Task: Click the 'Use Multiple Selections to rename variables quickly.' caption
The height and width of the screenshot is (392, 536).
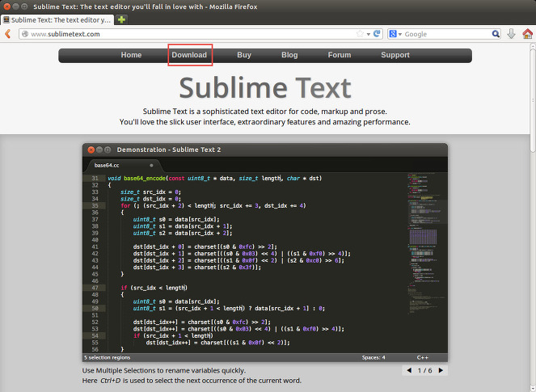Action: [x=164, y=370]
